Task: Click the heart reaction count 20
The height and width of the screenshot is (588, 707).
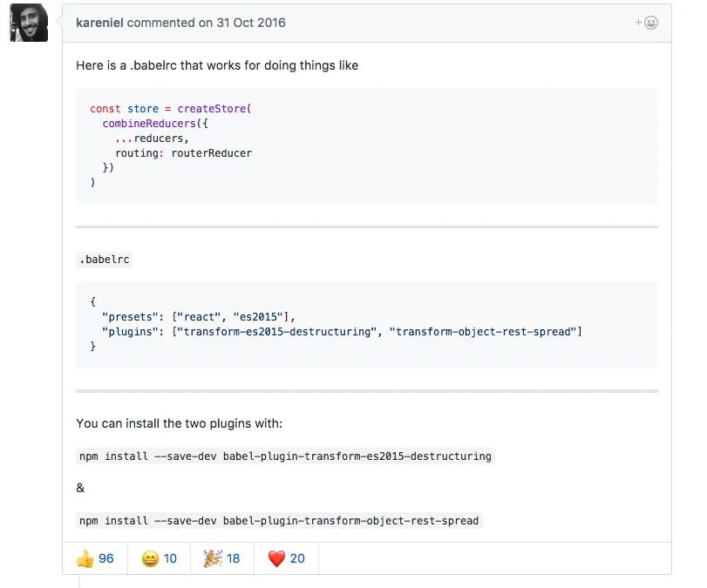Action: (297, 558)
